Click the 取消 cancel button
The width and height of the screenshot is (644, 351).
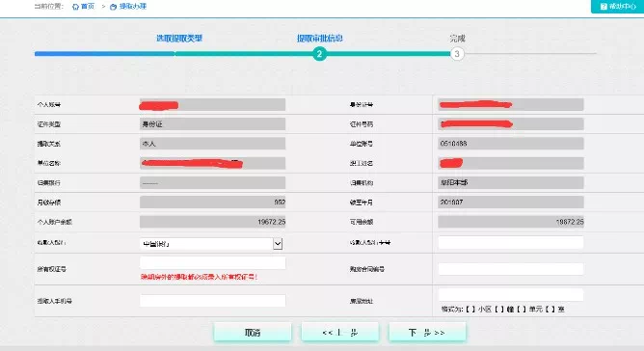pyautogui.click(x=253, y=332)
